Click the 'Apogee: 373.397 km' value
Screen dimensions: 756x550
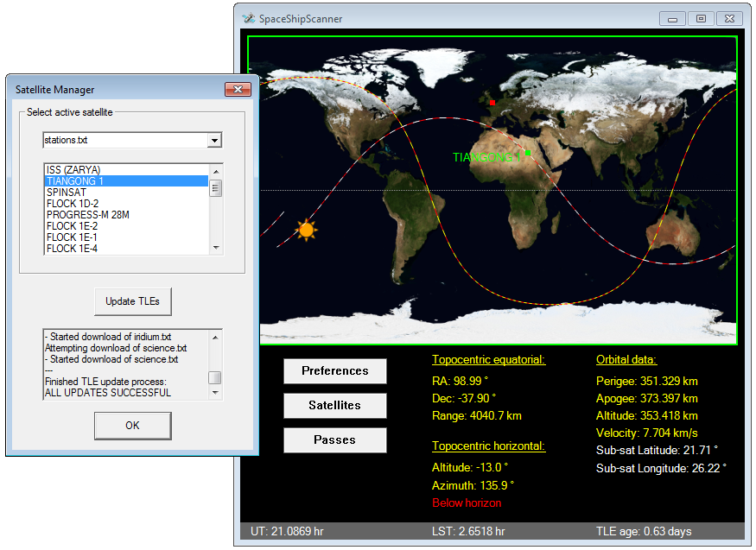(647, 399)
